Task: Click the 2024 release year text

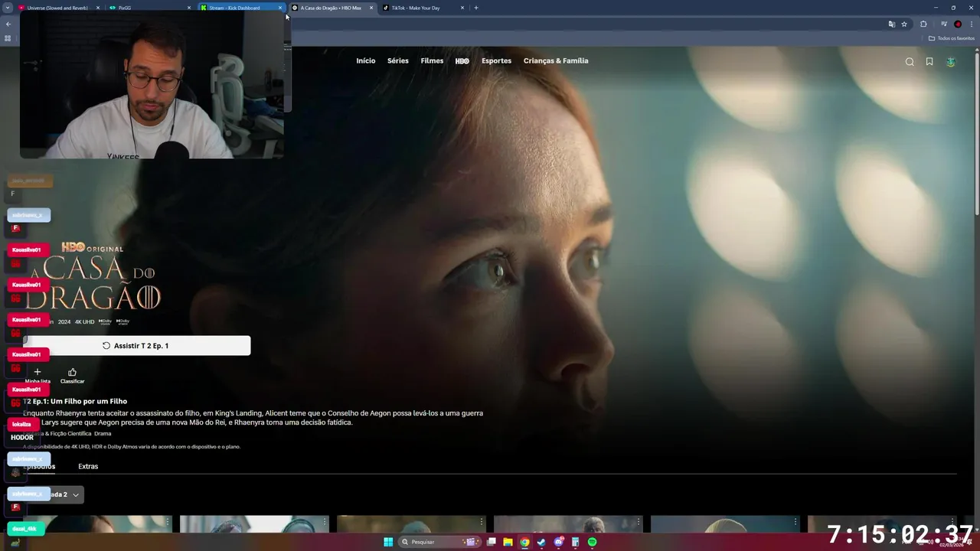Action: pos(64,322)
